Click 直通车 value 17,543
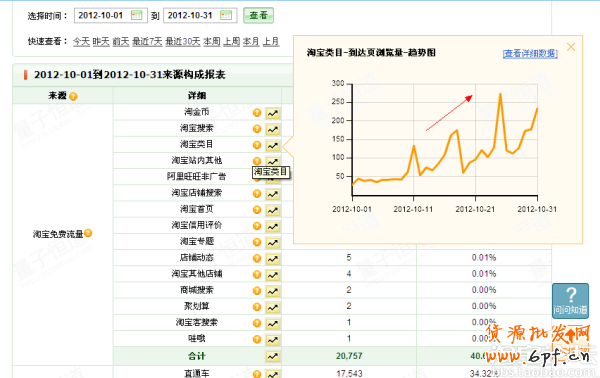 coord(349,373)
